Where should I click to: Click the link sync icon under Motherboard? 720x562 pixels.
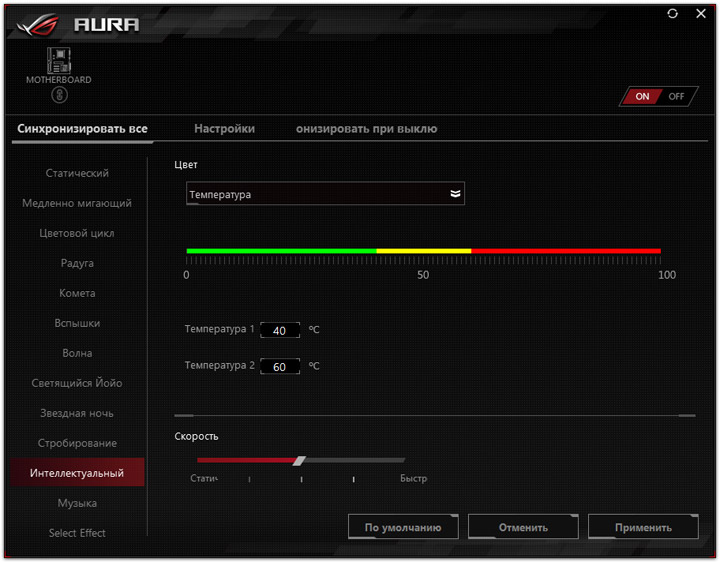tap(59, 95)
